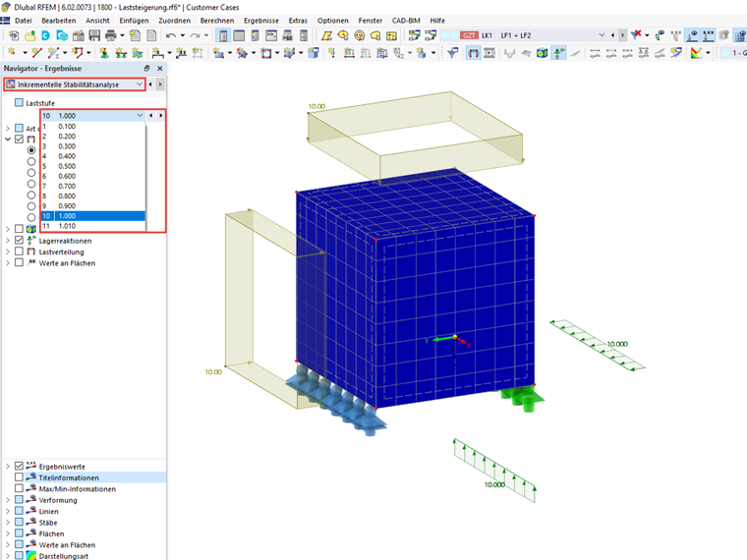Open the CAD-BIM menu
Screen dimensions: 747x560
406,21
